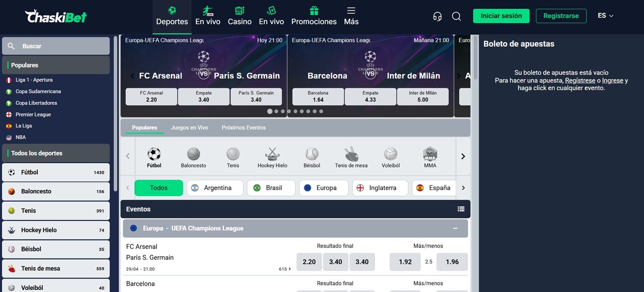Image resolution: width=644 pixels, height=292 pixels.
Task: Click Regístrese link in bet slip
Action: pyautogui.click(x=580, y=81)
